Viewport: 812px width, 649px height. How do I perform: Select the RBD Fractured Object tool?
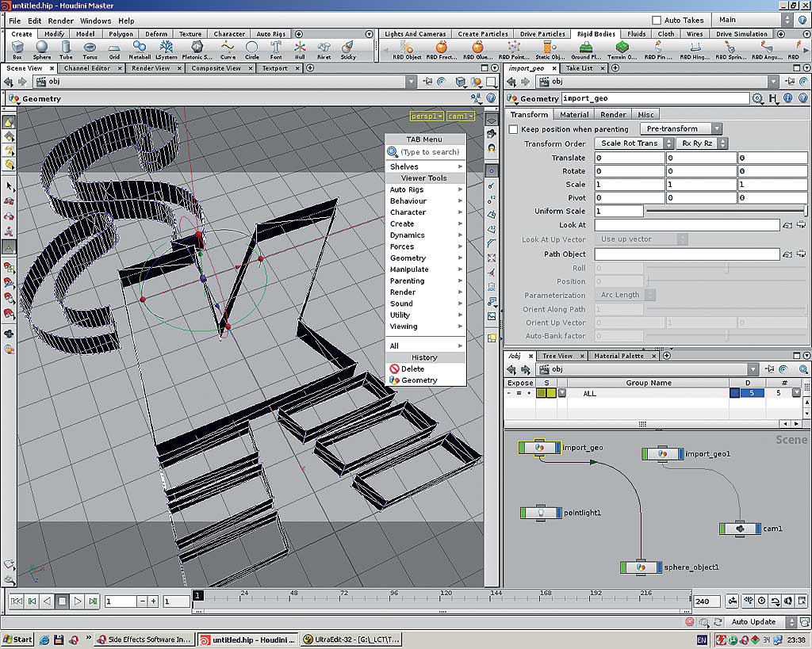pos(442,50)
